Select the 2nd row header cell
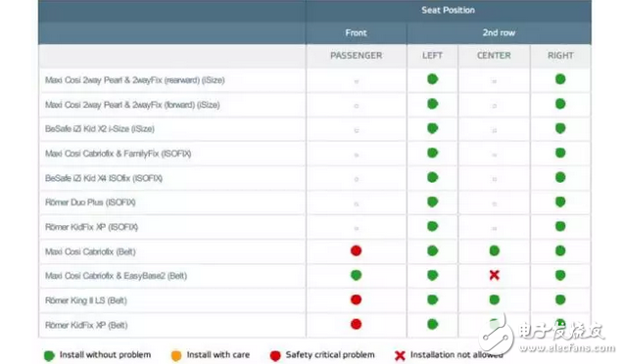623x364 pixels. tap(499, 33)
